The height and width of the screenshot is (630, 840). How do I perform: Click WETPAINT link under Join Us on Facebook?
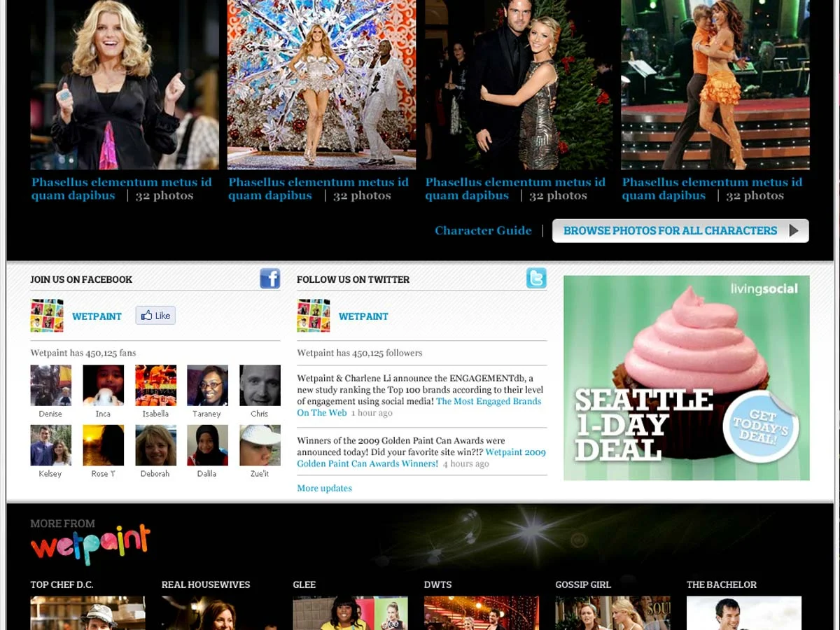[x=97, y=316]
